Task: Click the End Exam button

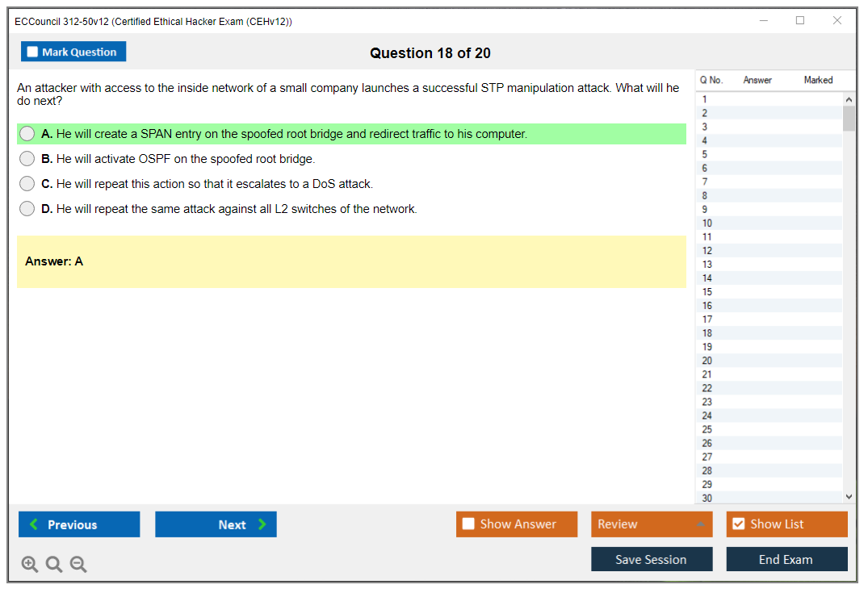Action: click(786, 559)
